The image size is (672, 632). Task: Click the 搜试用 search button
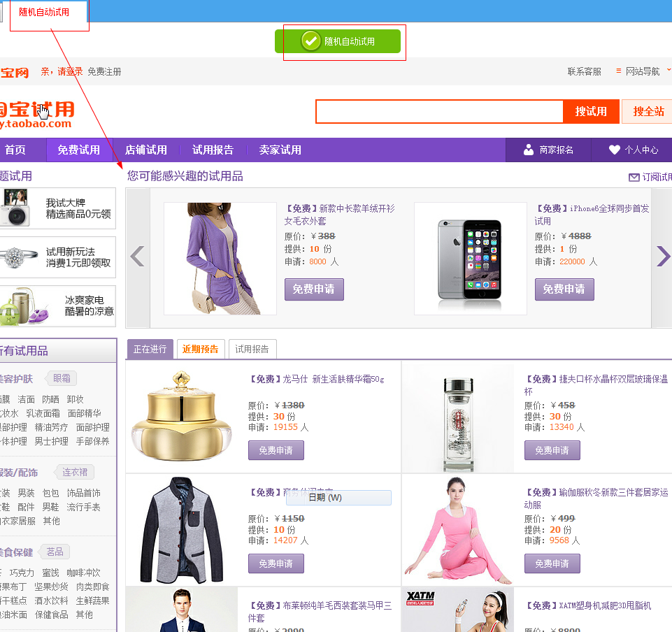591,111
